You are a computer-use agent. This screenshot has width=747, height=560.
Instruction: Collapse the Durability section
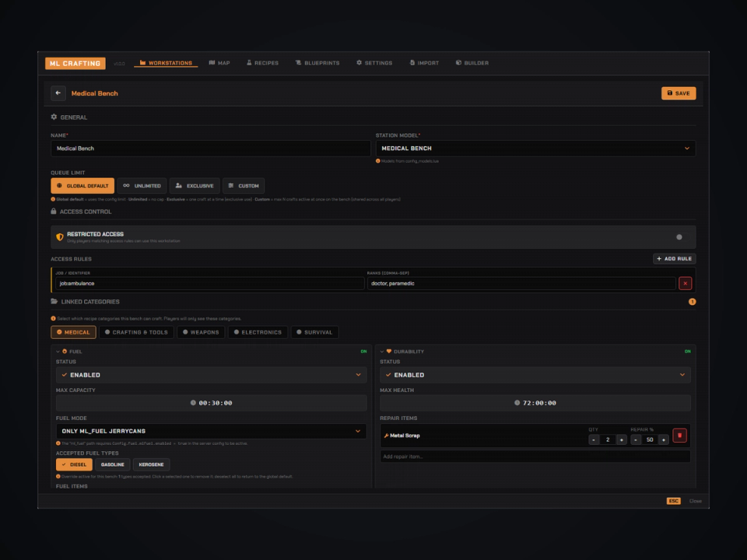381,352
